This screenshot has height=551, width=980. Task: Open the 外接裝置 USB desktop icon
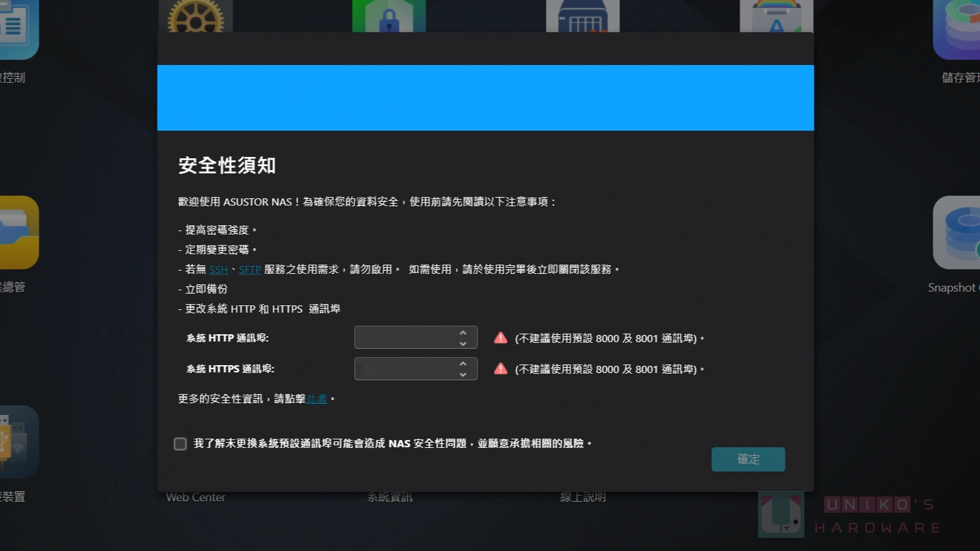(19, 442)
